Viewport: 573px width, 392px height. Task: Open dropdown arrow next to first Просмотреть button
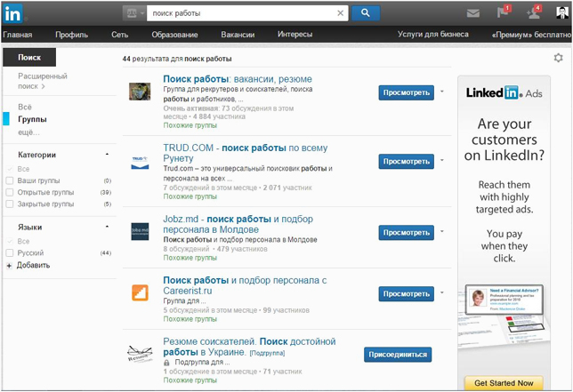click(x=442, y=92)
